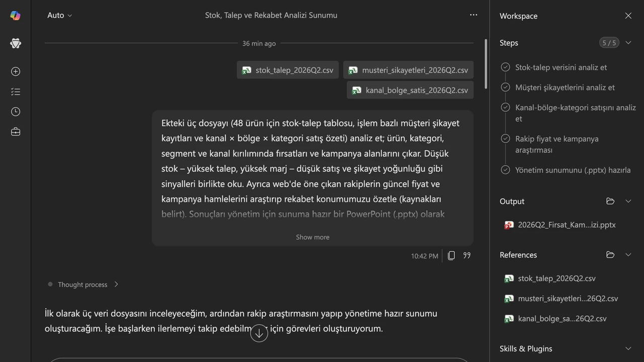Select step text Müşteri şikayetlerini analiz et
This screenshot has height=362, width=644.
click(x=565, y=87)
